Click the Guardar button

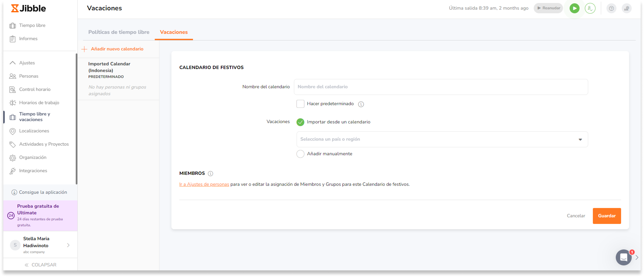[x=606, y=216]
